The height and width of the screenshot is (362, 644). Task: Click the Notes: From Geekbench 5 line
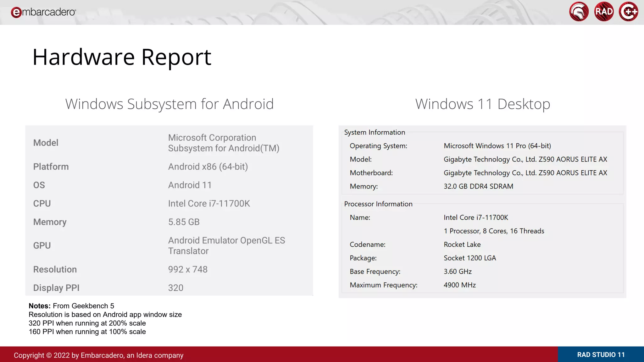[71, 306]
